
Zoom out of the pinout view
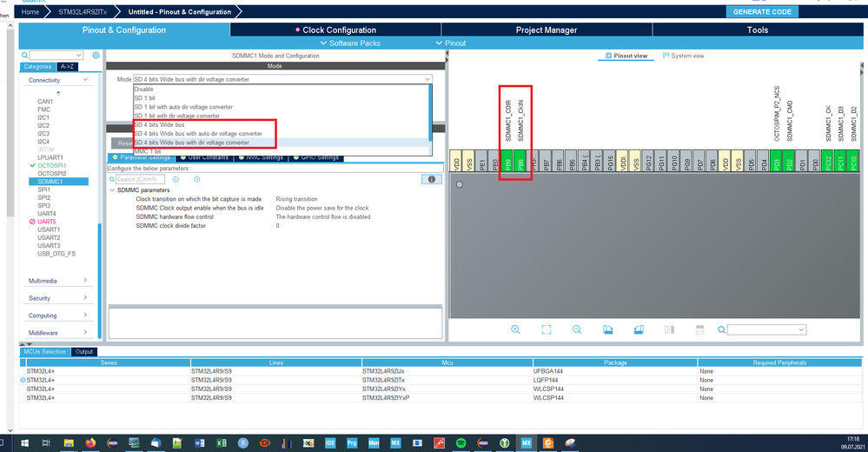(577, 329)
